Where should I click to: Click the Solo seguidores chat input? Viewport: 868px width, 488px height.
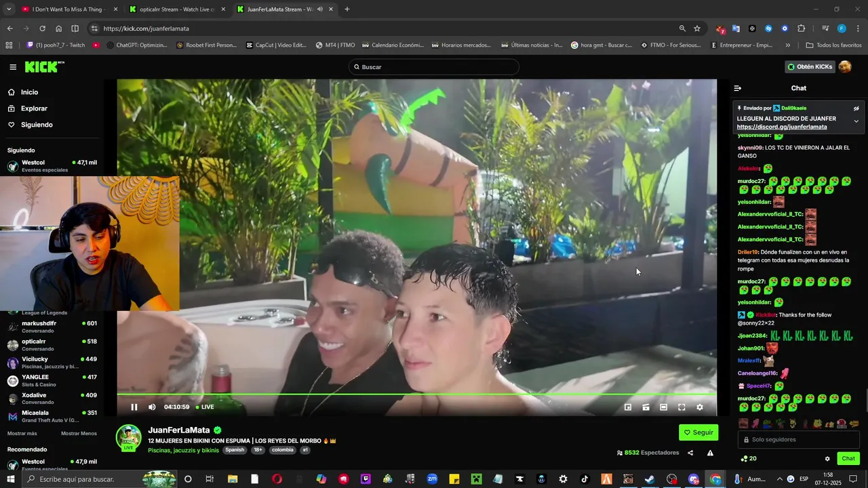[x=799, y=440]
